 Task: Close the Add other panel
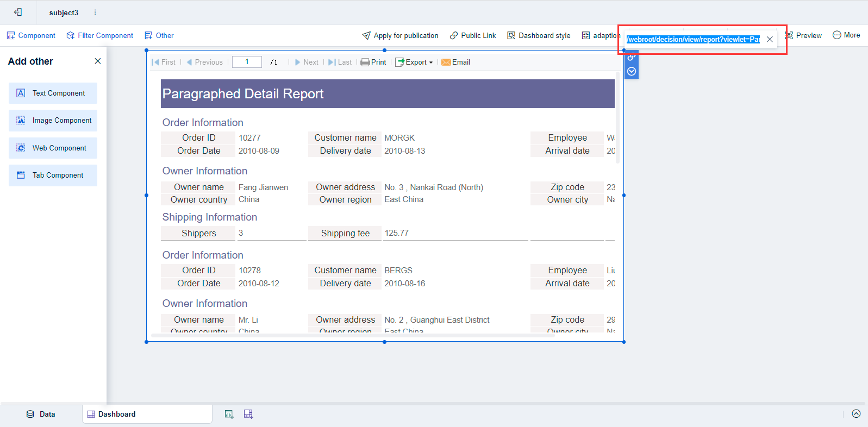click(x=98, y=61)
